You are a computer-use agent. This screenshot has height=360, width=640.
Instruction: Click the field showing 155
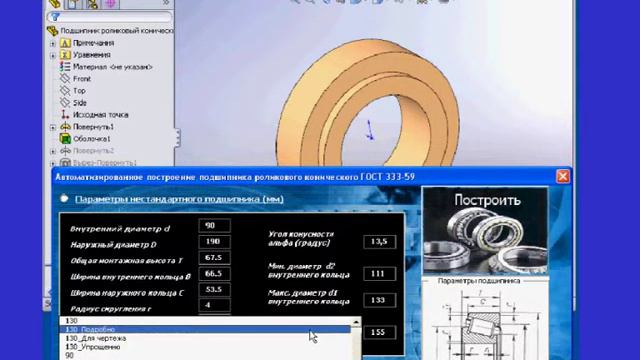click(379, 332)
